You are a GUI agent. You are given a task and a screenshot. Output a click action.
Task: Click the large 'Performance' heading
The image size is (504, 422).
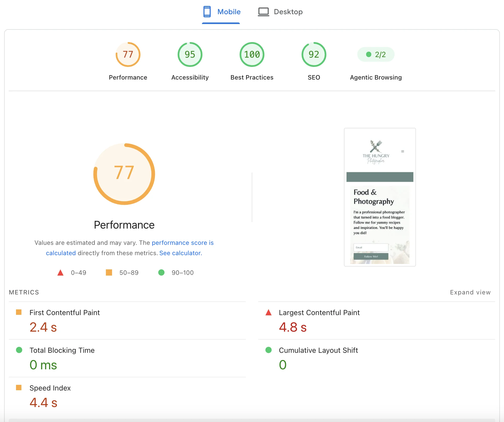(124, 225)
